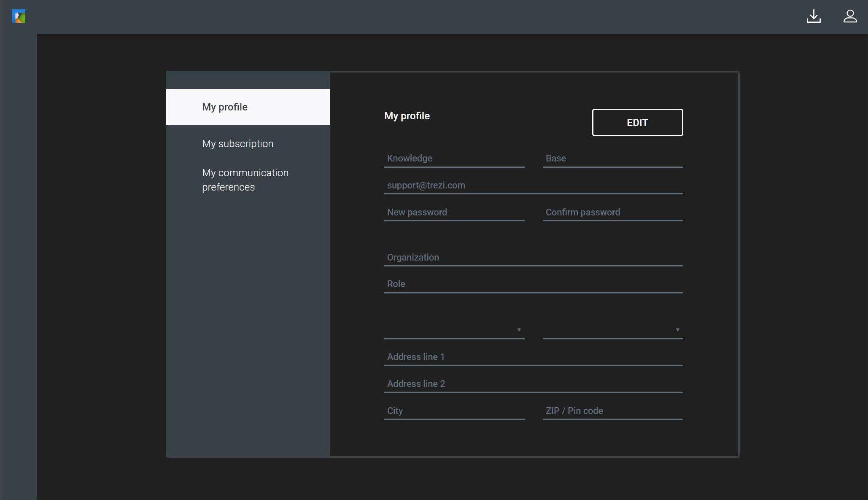
Task: Click the support@trezi.com email field
Action: tap(533, 185)
